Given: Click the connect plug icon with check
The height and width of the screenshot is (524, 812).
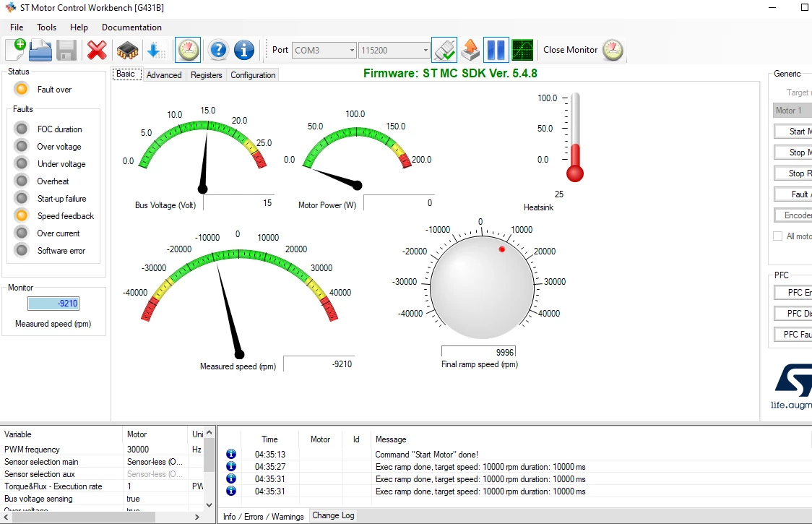Looking at the screenshot, I should click(444, 51).
